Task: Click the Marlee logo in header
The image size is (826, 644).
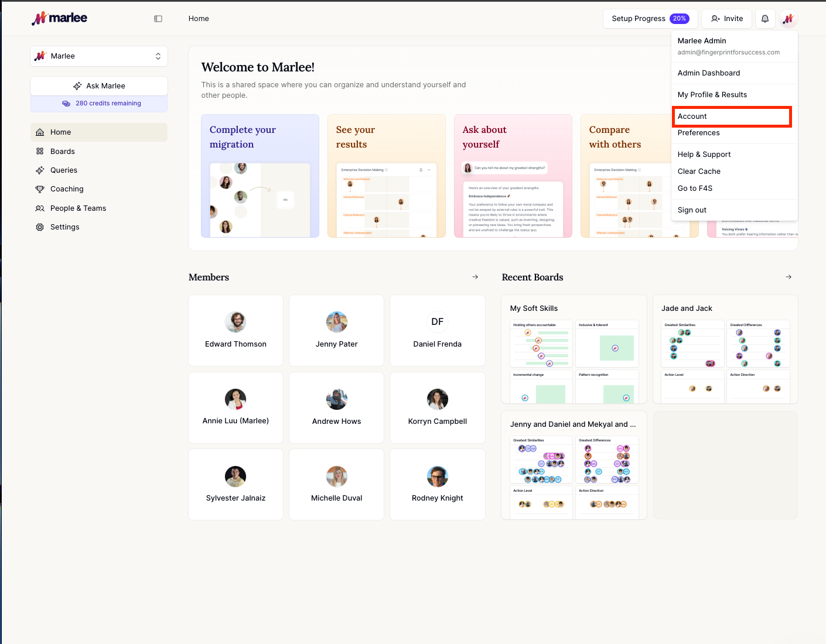Action: [x=59, y=18]
